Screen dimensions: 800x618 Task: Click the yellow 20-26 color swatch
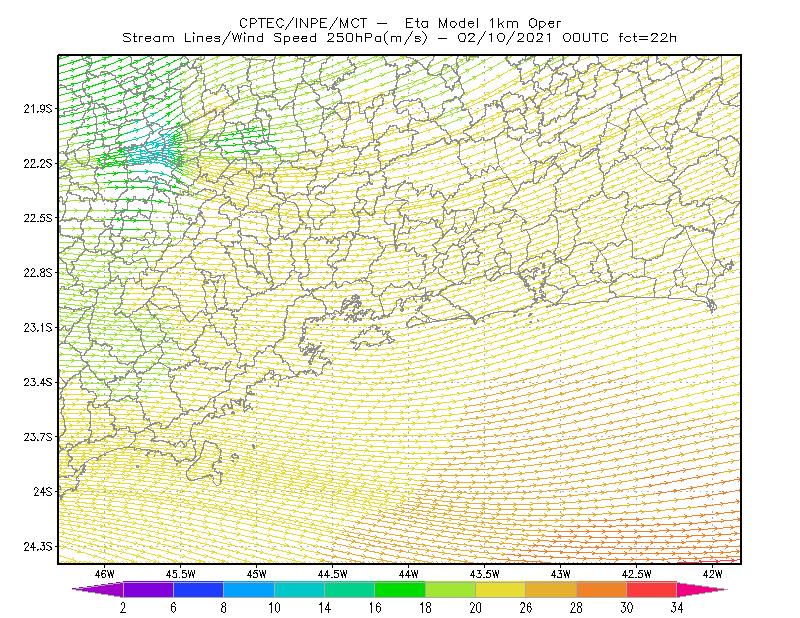tap(501, 589)
